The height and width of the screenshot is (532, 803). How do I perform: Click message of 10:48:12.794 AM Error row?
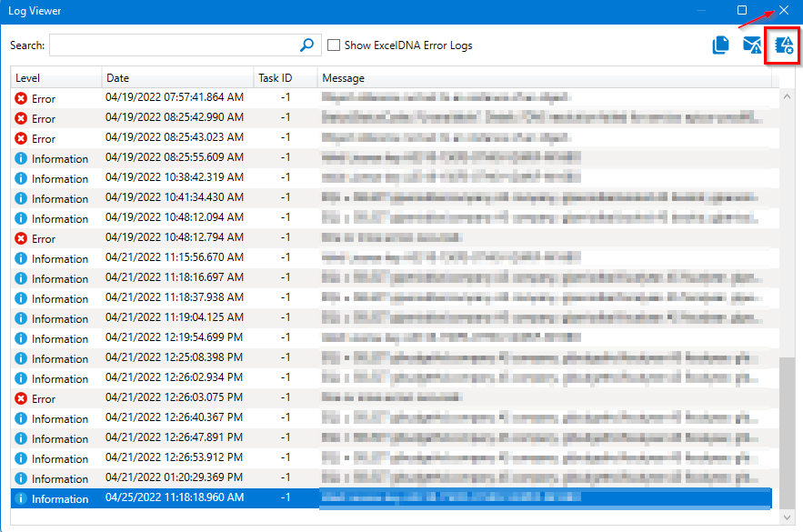click(x=392, y=237)
